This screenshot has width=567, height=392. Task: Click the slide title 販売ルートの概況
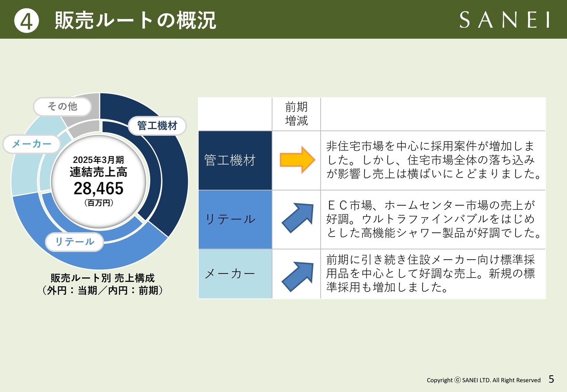tap(136, 20)
